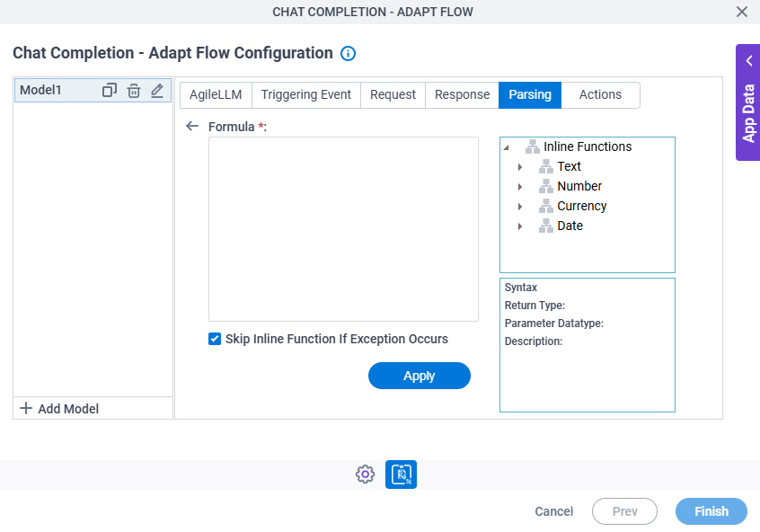Click the Prev button
760x532 pixels.
click(624, 511)
